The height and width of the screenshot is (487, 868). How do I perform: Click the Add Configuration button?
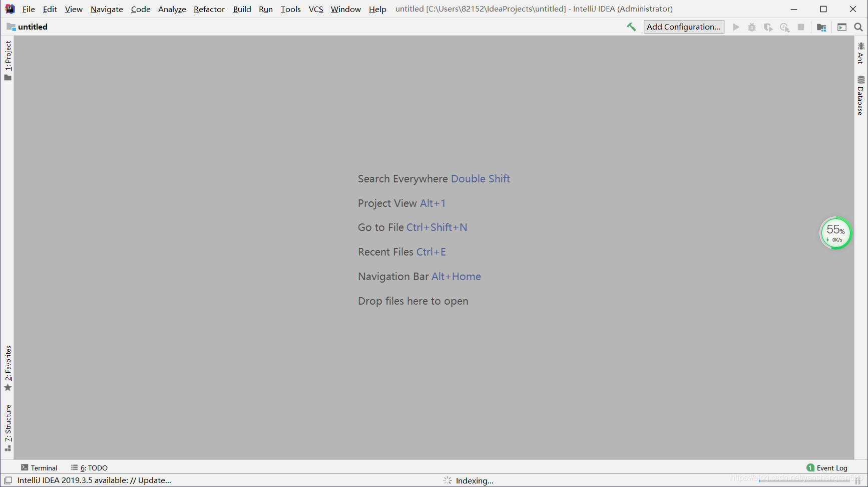point(683,27)
